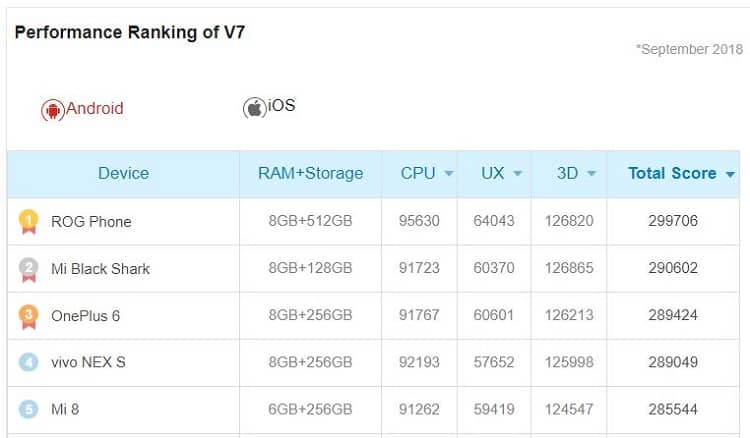Click 3D score 126865
Viewport: 750px width, 438px height.
point(569,268)
